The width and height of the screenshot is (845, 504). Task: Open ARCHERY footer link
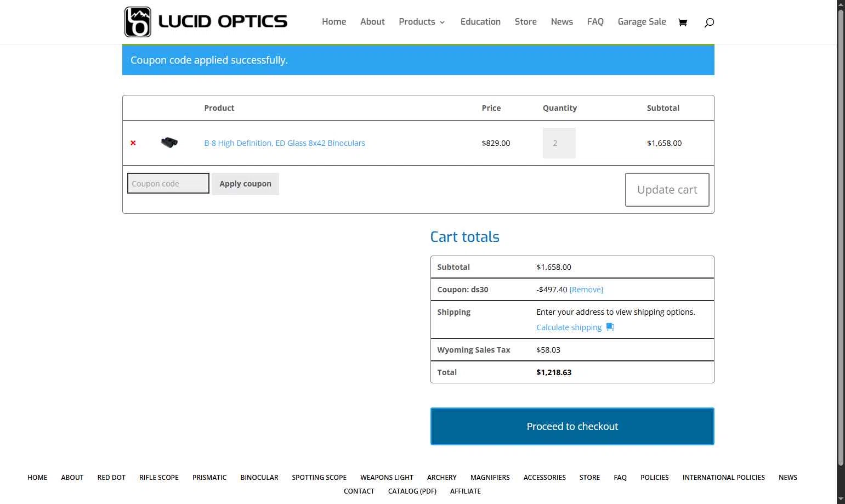tap(442, 478)
